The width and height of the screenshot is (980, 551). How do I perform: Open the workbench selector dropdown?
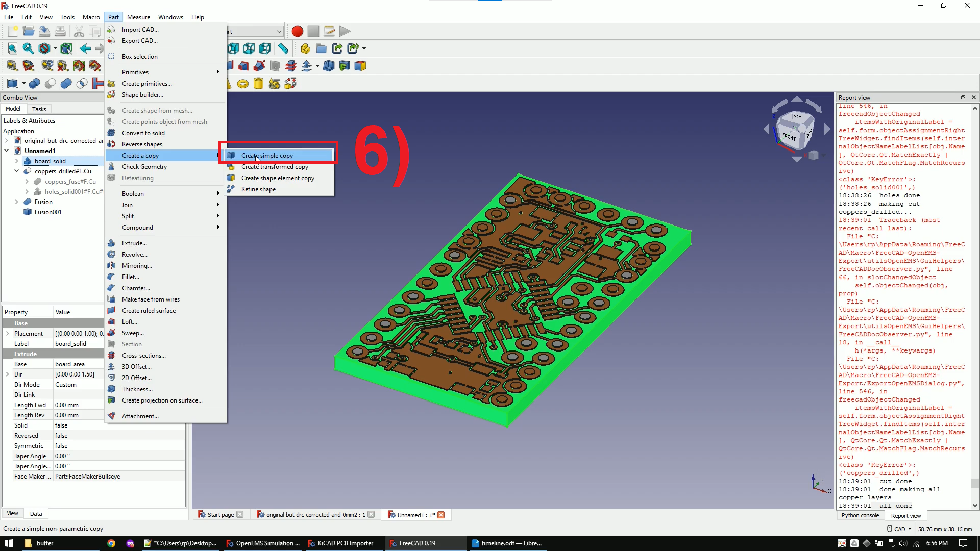(x=255, y=31)
